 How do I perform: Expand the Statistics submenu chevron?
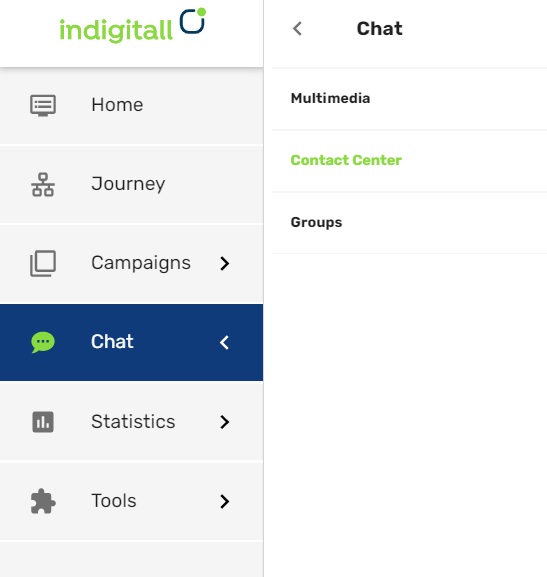[x=225, y=422]
